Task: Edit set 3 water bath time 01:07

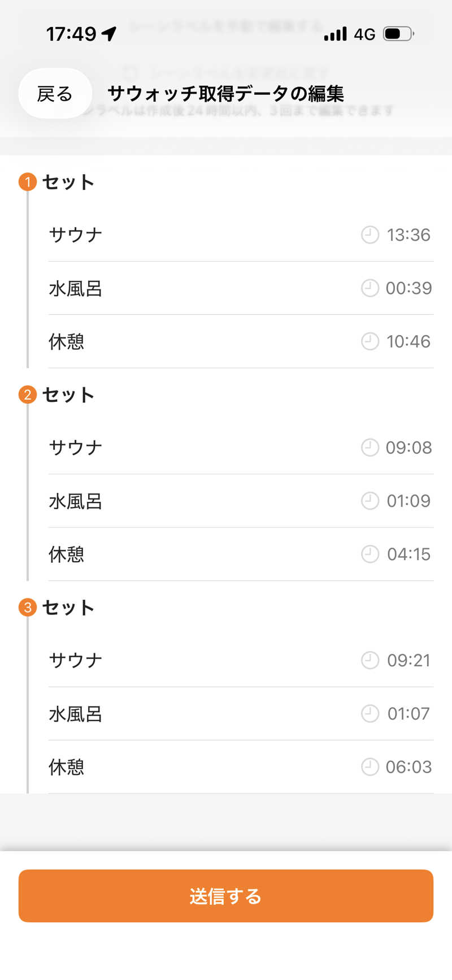Action: point(408,714)
